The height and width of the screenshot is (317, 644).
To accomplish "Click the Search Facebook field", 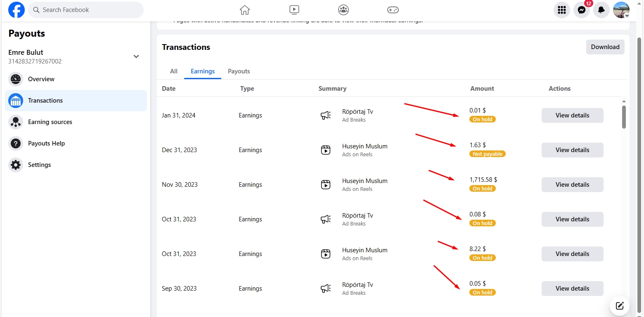I will pyautogui.click(x=86, y=10).
